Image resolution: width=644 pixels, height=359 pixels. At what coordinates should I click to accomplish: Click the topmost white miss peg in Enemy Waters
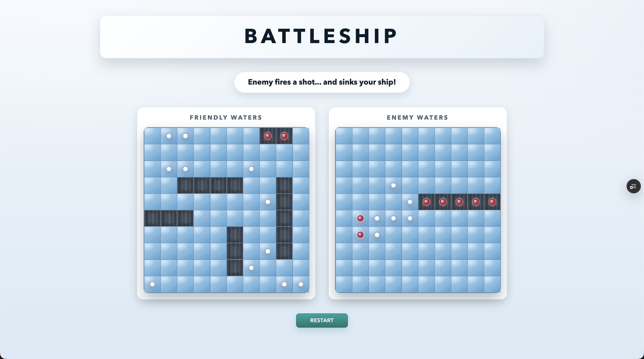point(393,185)
